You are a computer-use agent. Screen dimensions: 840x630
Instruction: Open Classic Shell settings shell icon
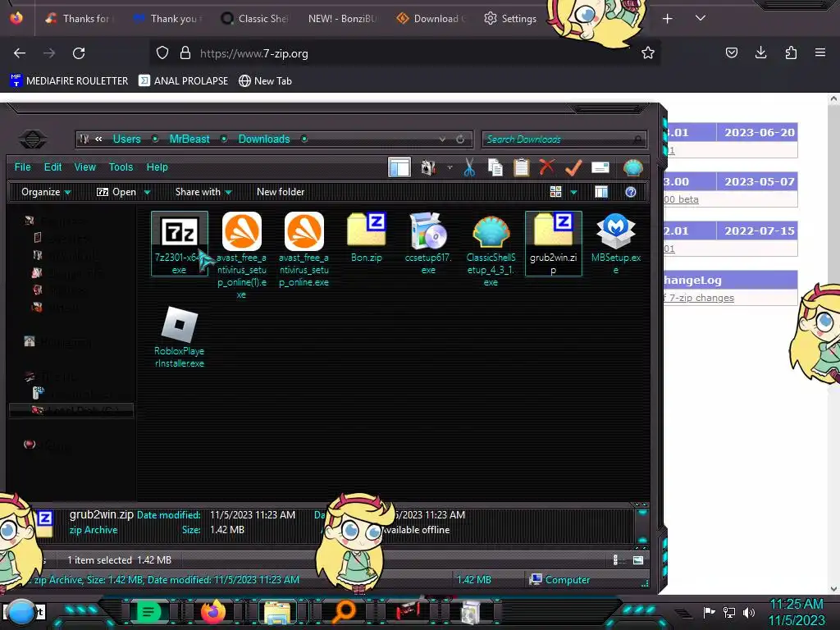click(x=632, y=167)
